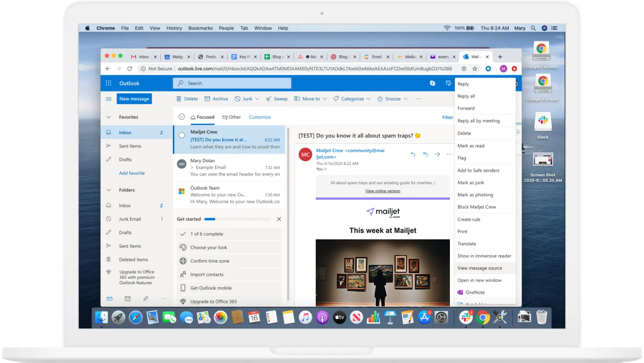Open a new Chrome tab
The width and height of the screenshot is (644, 363).
click(500, 57)
